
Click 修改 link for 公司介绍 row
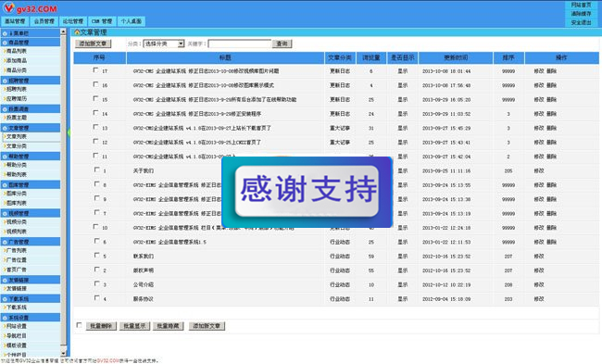click(539, 284)
